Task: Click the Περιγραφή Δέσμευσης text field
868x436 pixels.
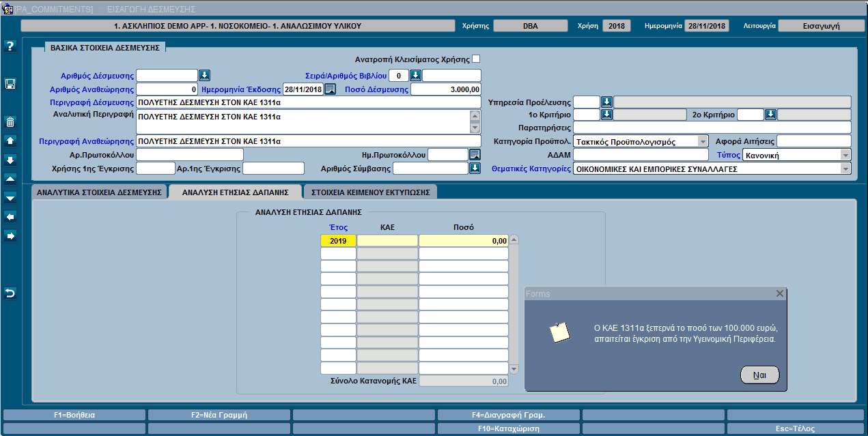Action: [x=309, y=102]
